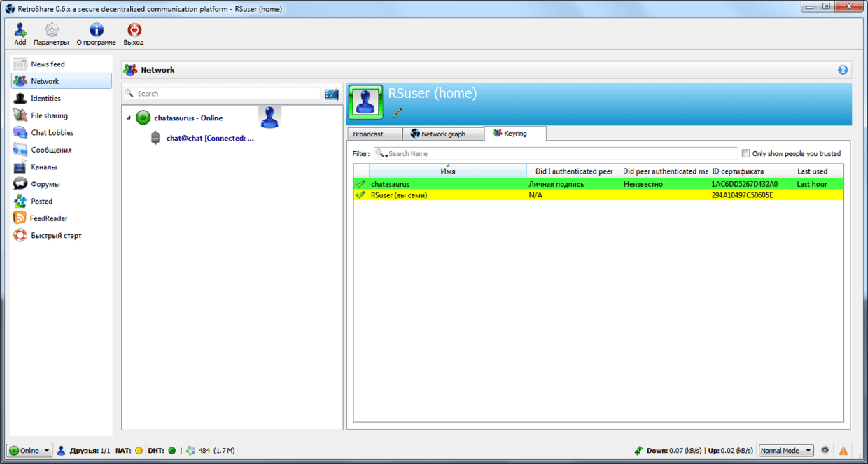Open the Normal Mode dropdown
868x464 pixels.
(x=786, y=451)
